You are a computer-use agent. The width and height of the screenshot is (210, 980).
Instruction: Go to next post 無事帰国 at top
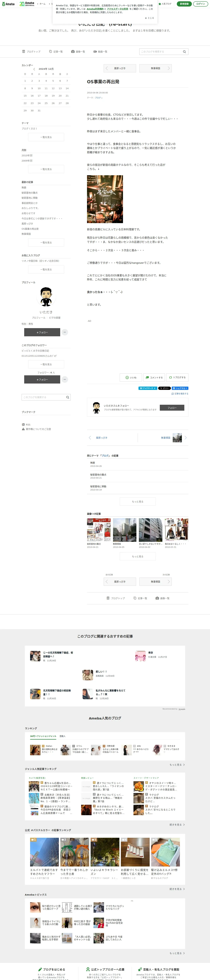156,68
